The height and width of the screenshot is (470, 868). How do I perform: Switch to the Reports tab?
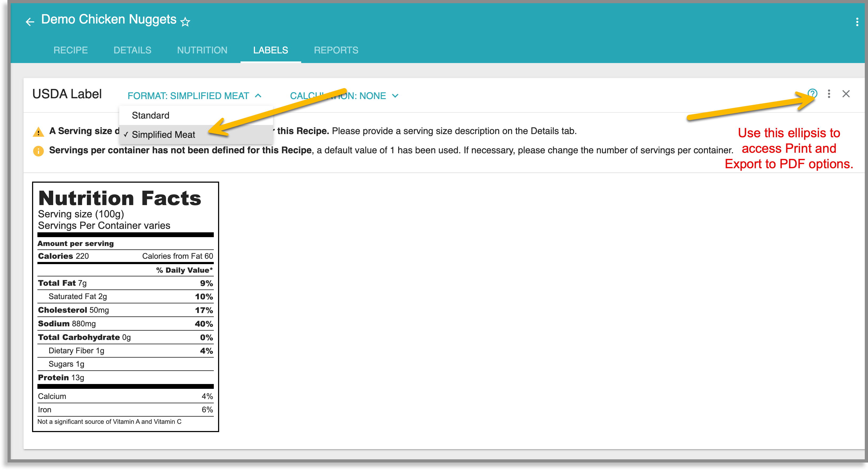click(336, 50)
